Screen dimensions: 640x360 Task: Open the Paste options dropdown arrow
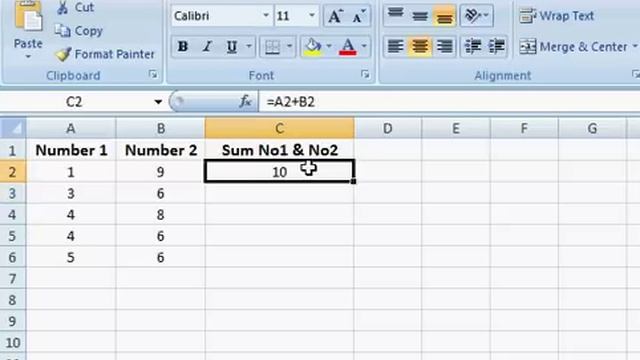coord(28,57)
